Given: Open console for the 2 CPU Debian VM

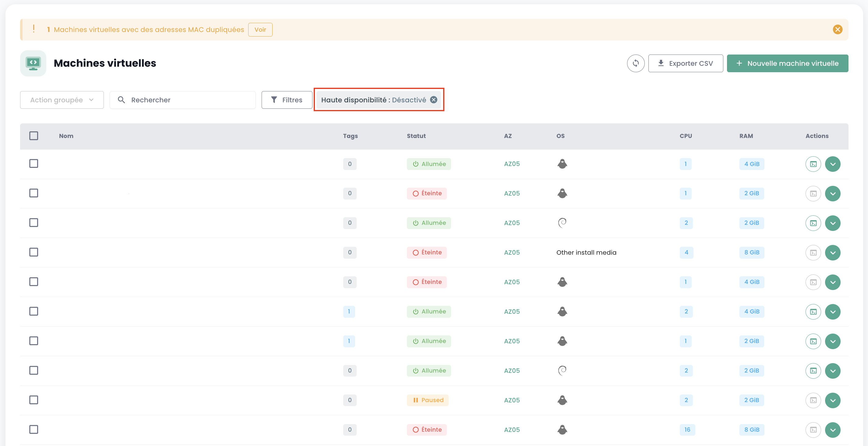Looking at the screenshot, I should (x=813, y=223).
